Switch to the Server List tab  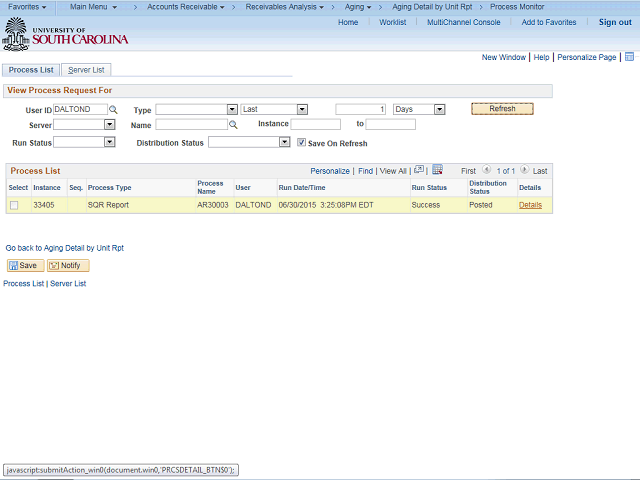click(x=86, y=70)
